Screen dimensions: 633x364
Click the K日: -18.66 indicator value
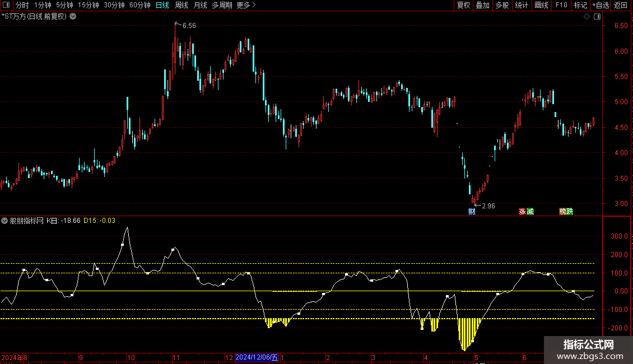63,221
